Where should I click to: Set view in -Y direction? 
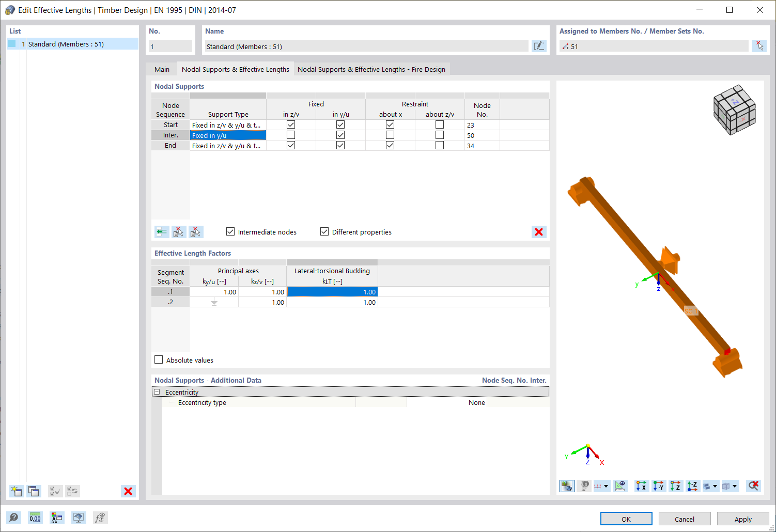point(659,486)
